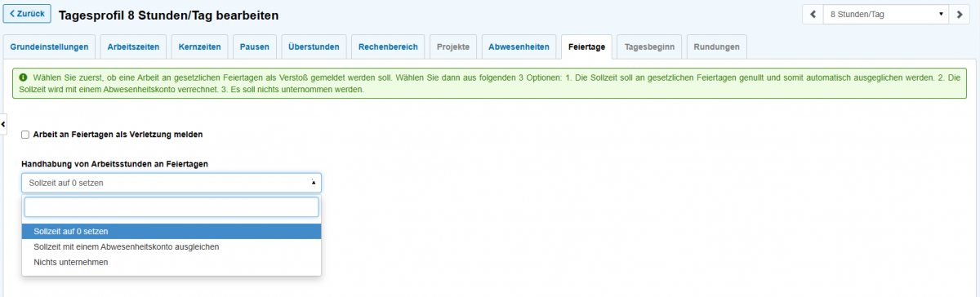Viewport: 980px width, 297px height.
Task: Open the Arbeitszeiten tab
Action: 133,47
